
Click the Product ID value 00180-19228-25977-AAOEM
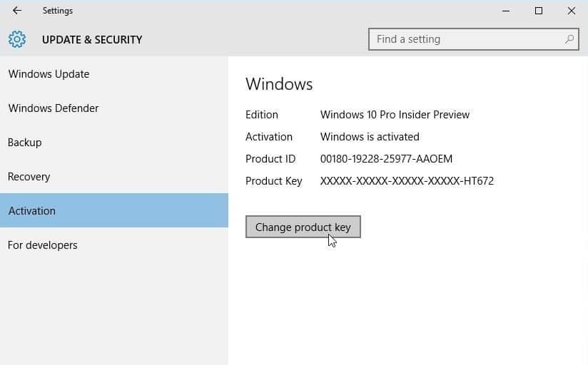tap(386, 159)
